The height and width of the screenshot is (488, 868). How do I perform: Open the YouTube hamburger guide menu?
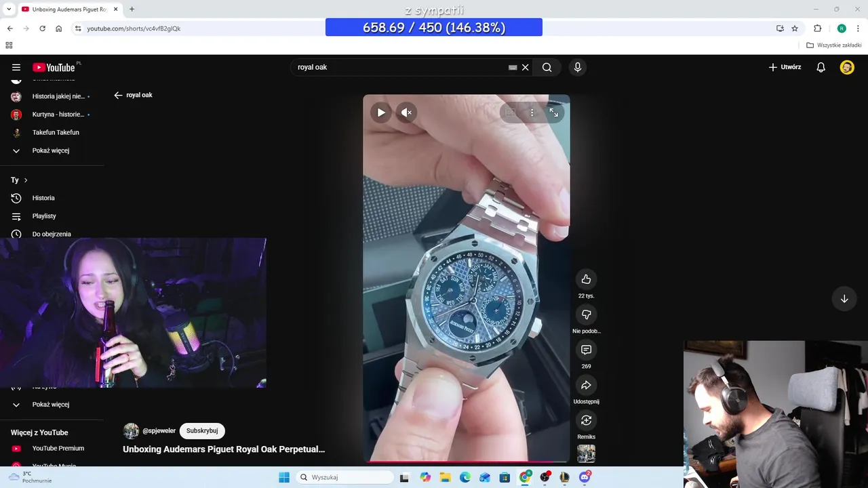[x=16, y=67]
